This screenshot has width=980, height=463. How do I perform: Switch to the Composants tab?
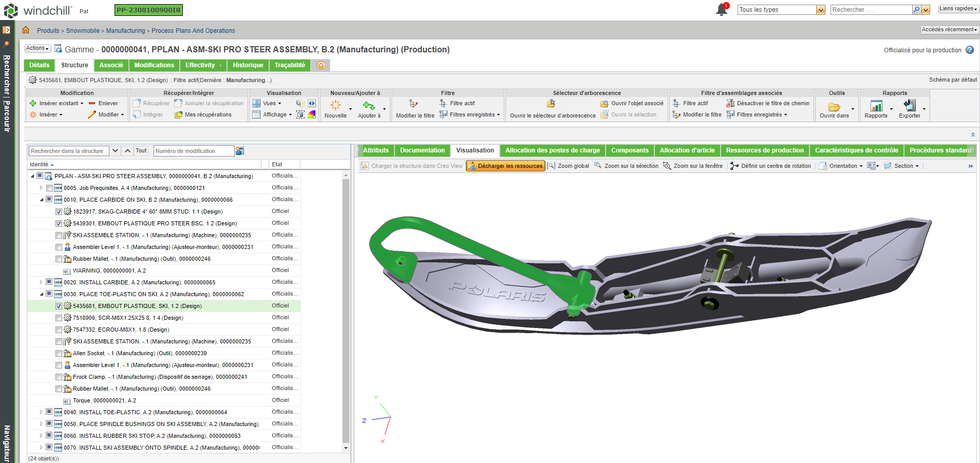click(630, 150)
